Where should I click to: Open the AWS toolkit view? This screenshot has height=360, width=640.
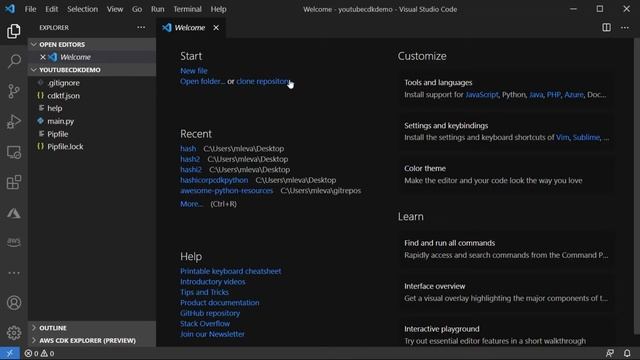point(13,242)
